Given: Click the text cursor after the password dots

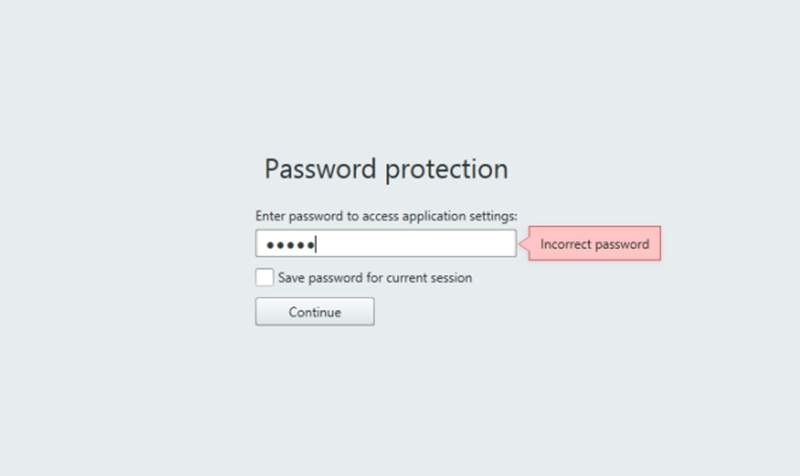Looking at the screenshot, I should 316,244.
